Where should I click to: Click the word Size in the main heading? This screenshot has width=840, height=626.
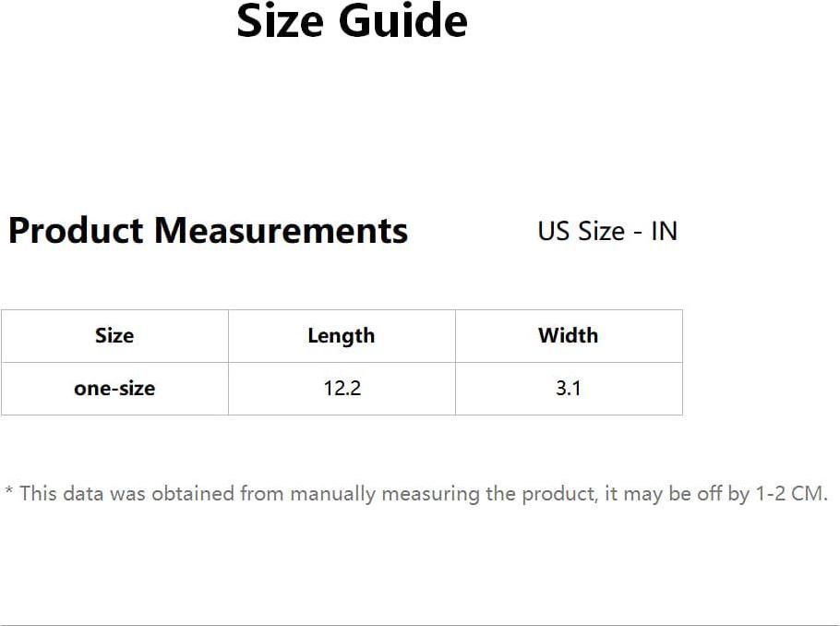coord(280,21)
